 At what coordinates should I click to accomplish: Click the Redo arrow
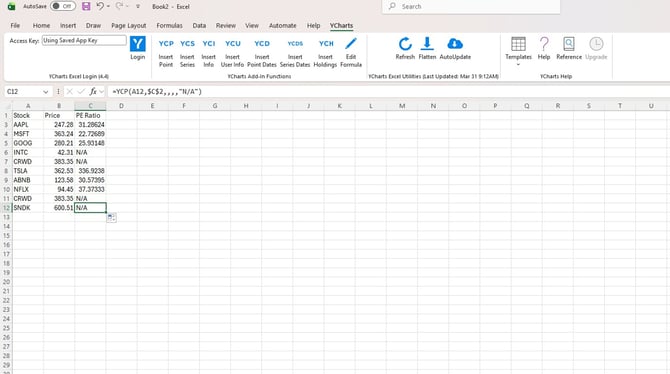(119, 6)
